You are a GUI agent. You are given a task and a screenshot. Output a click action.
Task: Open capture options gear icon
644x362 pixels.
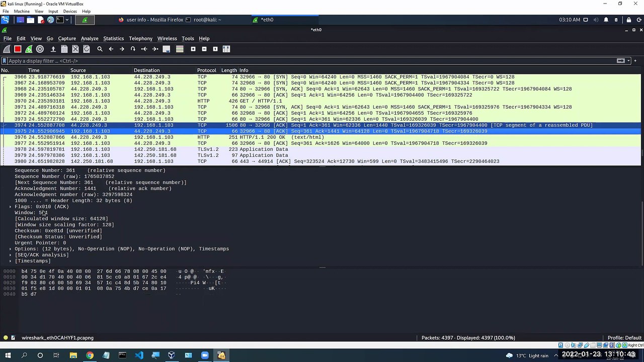pyautogui.click(x=40, y=49)
